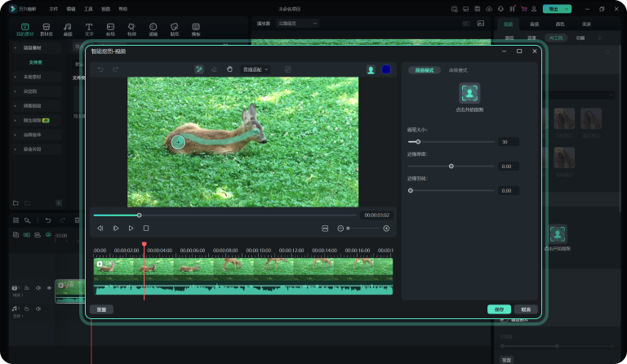
Task: Stop playback with the square stop button
Action: coord(146,229)
